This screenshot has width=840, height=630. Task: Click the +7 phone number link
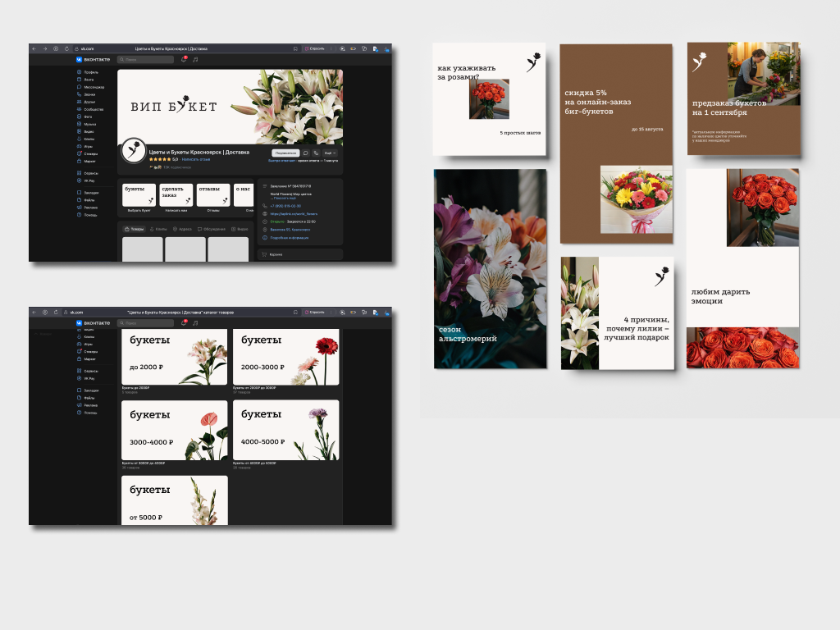point(281,205)
